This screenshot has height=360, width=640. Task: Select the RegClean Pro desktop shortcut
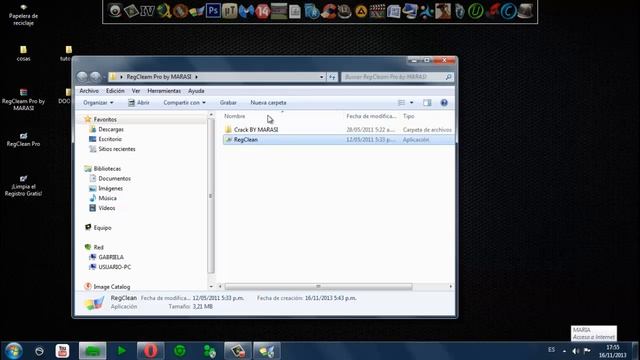(23, 140)
